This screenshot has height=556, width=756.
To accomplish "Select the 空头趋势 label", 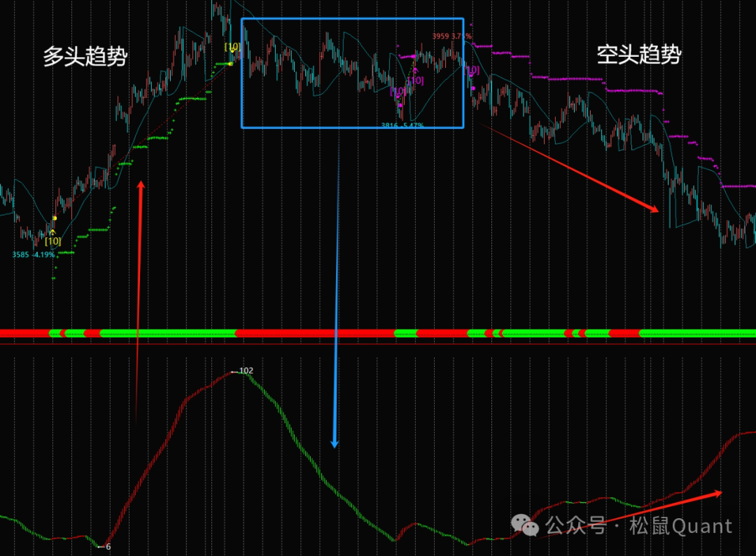I will pyautogui.click(x=638, y=55).
